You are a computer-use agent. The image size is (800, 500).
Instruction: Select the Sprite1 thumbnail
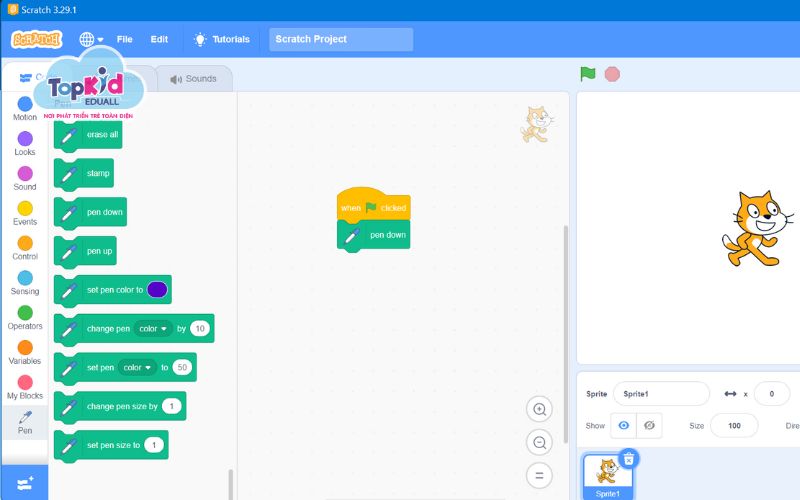click(x=607, y=477)
